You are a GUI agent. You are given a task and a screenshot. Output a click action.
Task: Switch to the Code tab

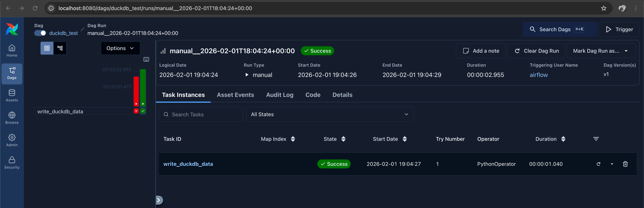click(x=313, y=95)
